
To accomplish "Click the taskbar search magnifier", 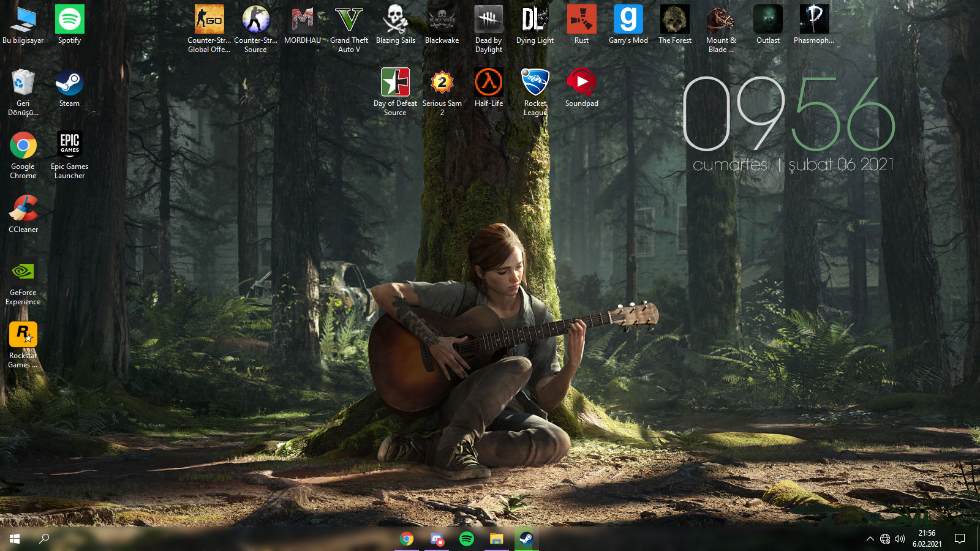I will click(44, 539).
